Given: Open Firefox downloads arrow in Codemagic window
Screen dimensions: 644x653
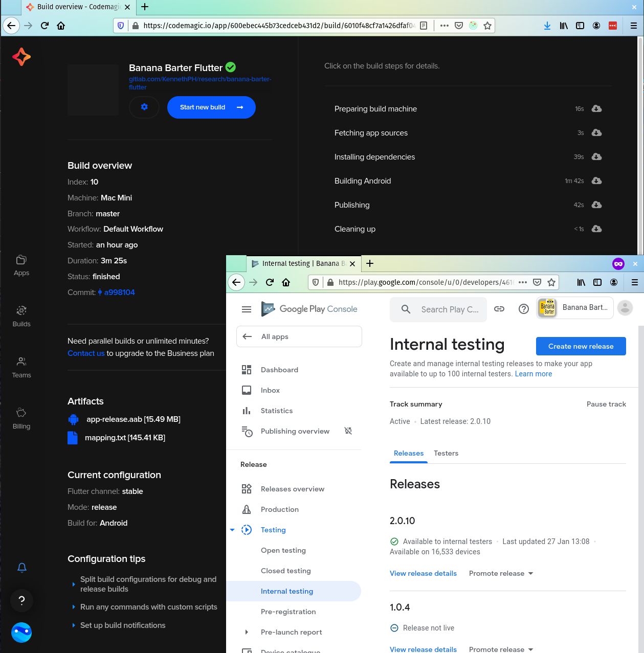Looking at the screenshot, I should pyautogui.click(x=547, y=26).
